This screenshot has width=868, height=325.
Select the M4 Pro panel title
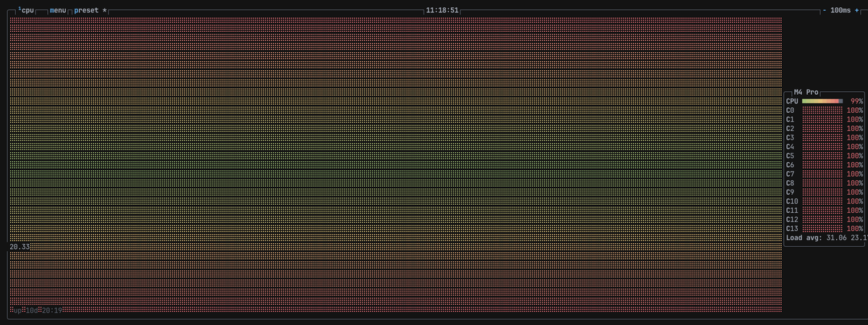coord(806,92)
